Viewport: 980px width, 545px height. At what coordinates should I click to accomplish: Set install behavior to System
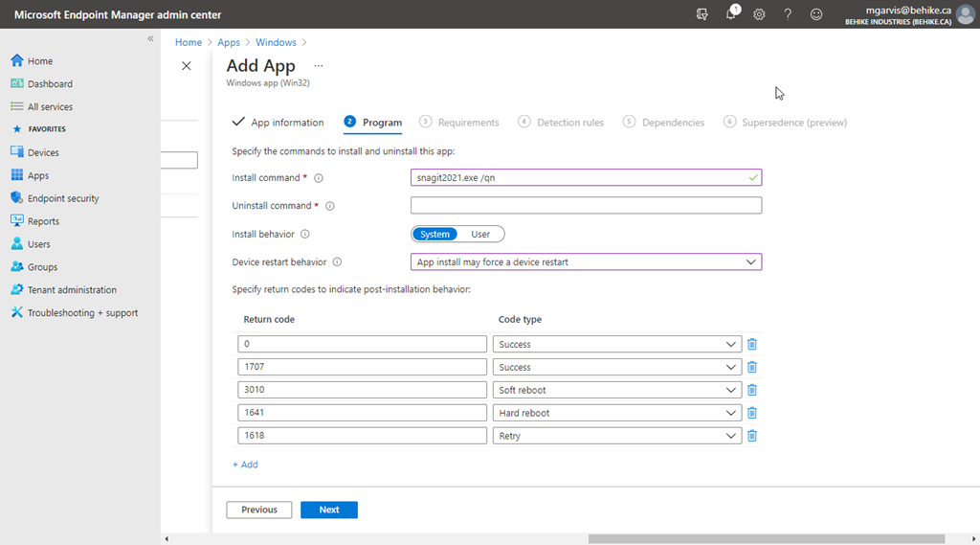434,235
